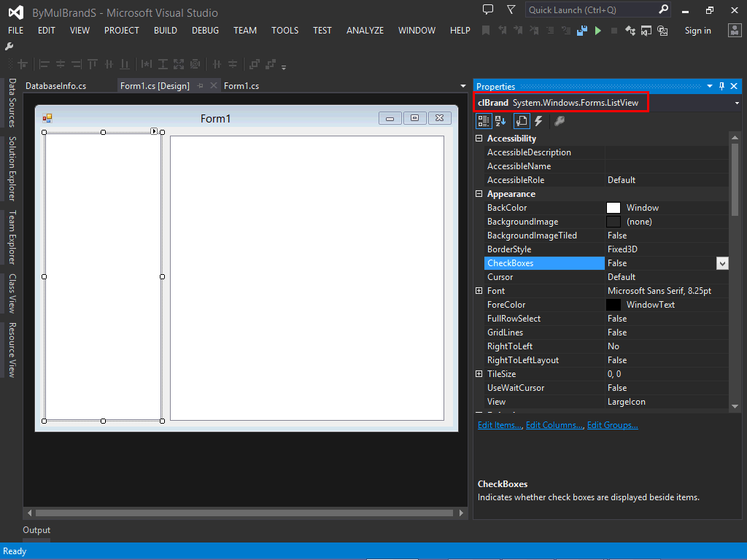
Task: Click the Size to Grid icon
Action: pos(195,64)
